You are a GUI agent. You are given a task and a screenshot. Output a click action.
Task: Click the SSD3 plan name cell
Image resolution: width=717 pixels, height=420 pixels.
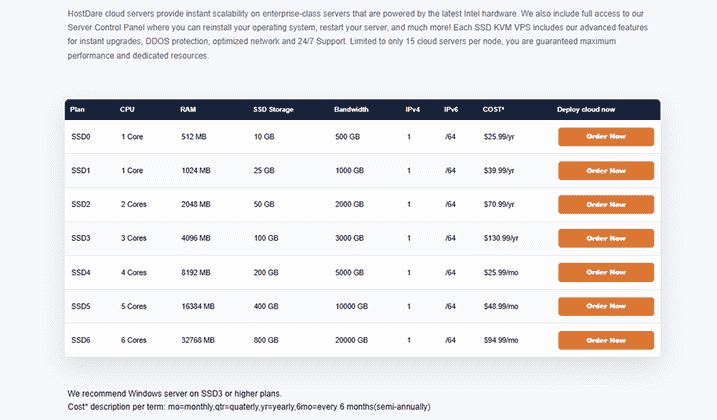pos(81,238)
